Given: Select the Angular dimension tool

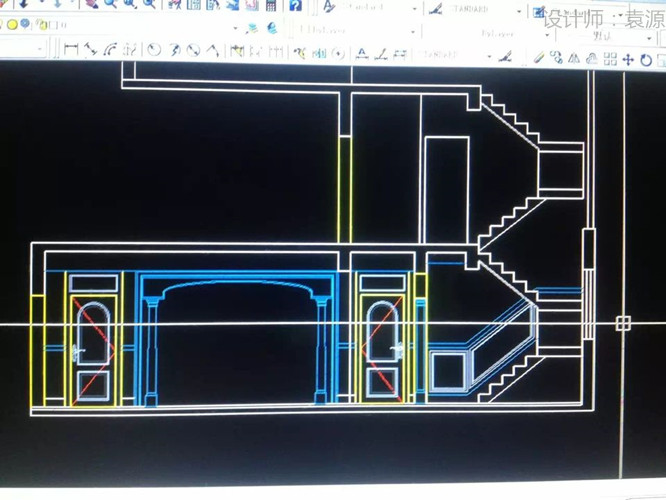Looking at the screenshot, I should 212,49.
